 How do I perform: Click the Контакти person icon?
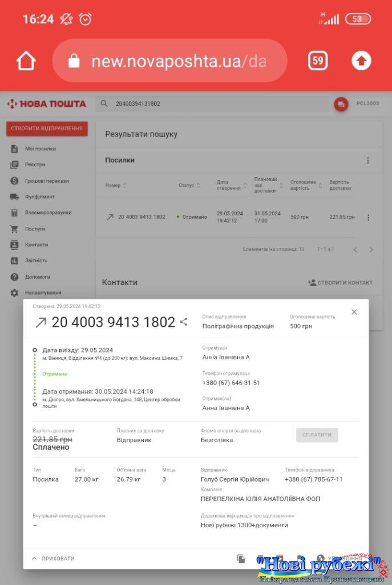pyautogui.click(x=14, y=245)
